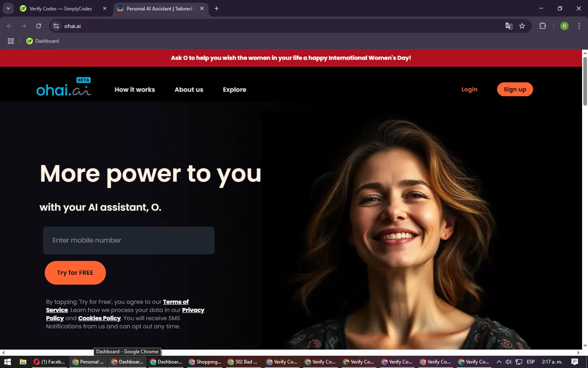Click the red Women's Day announcement banner
588x368 pixels.
pyautogui.click(x=291, y=58)
